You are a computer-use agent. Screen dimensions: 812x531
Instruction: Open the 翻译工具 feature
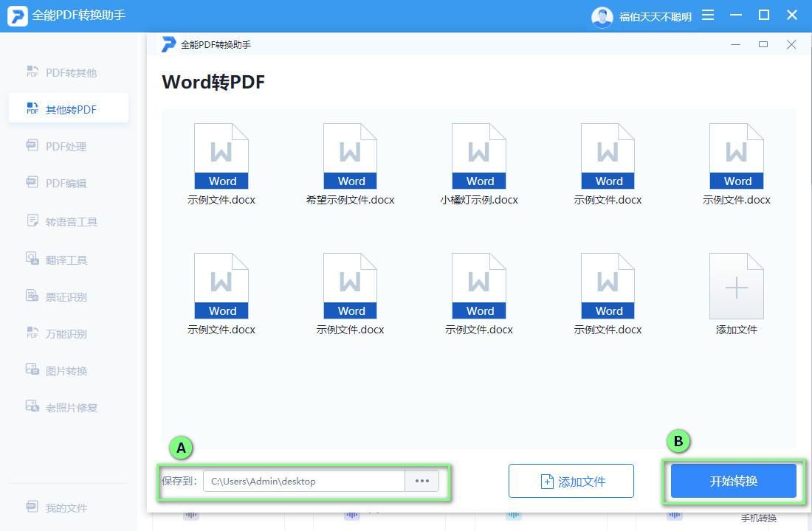[x=69, y=258]
